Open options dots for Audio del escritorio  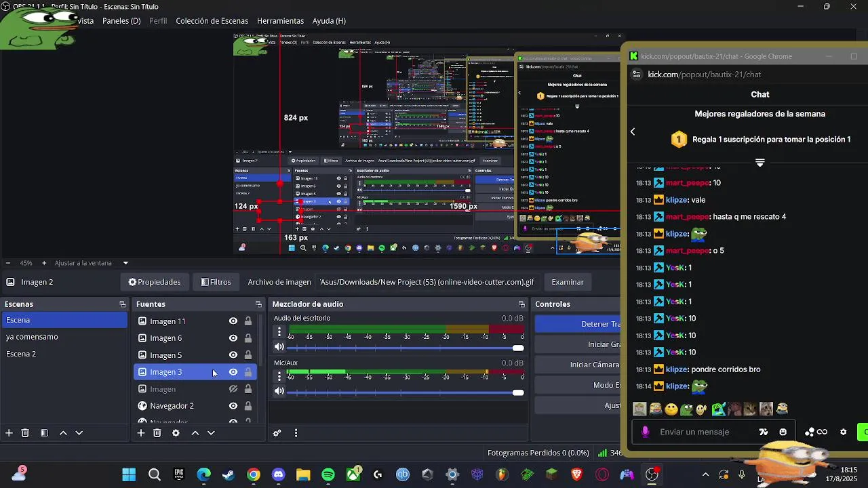(279, 331)
